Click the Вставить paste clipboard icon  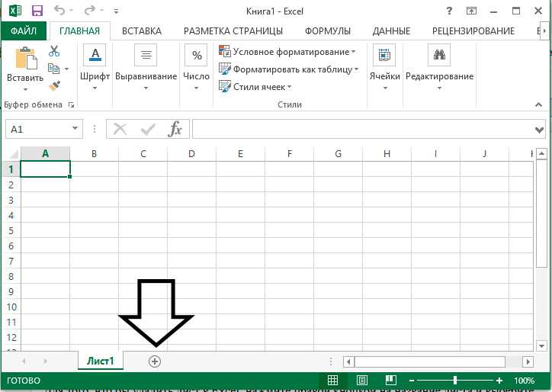25,58
